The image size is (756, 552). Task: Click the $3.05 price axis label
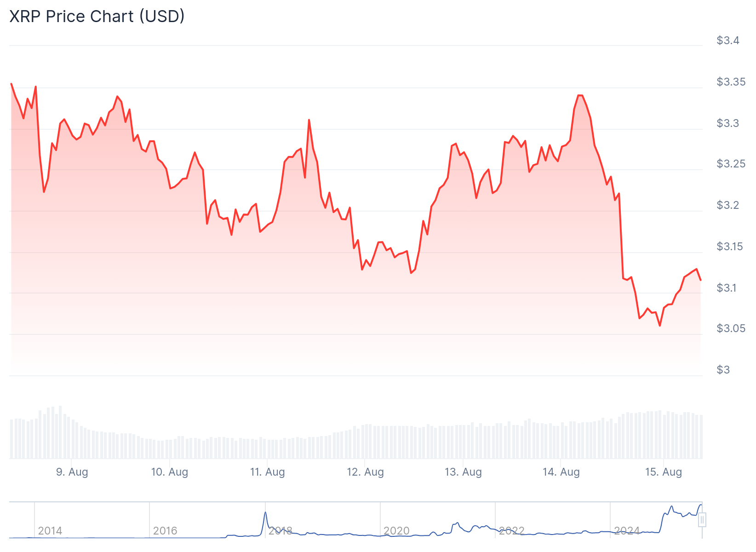[x=731, y=328]
